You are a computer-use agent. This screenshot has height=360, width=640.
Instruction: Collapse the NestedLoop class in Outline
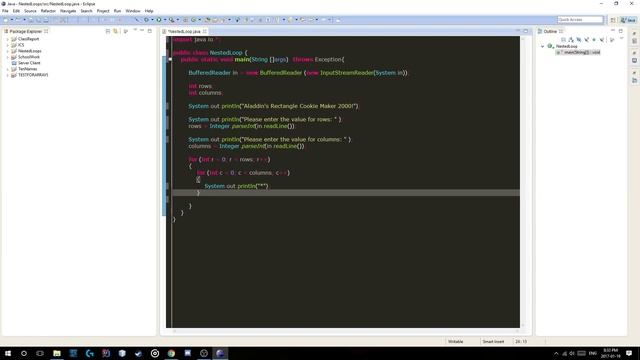click(x=542, y=47)
